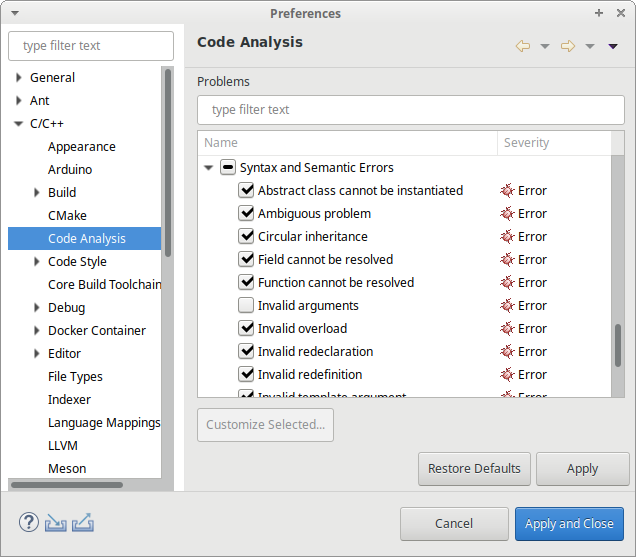The height and width of the screenshot is (557, 636).
Task: Sort problems by the Name column
Action: (347, 143)
